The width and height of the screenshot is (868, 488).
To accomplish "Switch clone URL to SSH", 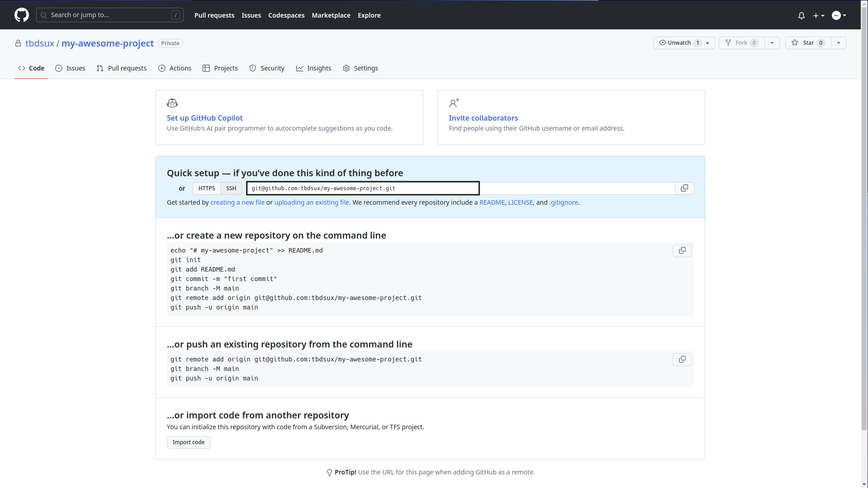I will tap(231, 188).
